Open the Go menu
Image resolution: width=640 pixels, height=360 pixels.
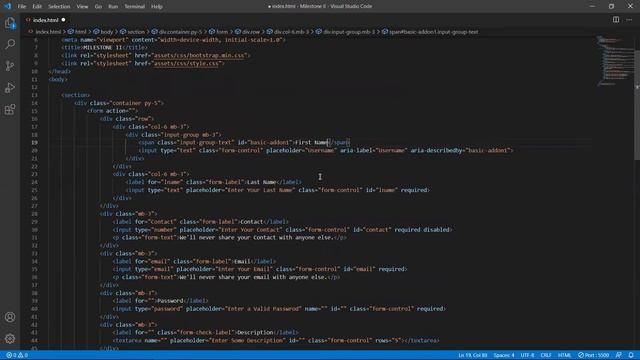click(98, 7)
